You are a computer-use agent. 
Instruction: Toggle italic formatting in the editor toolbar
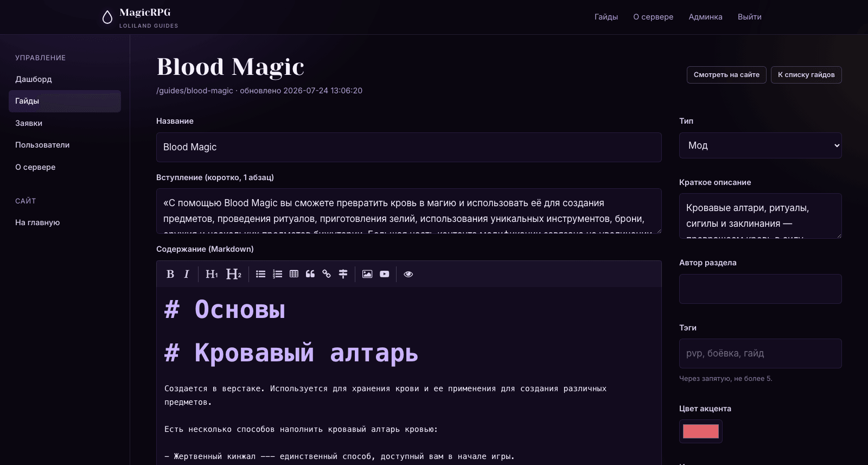click(x=187, y=274)
